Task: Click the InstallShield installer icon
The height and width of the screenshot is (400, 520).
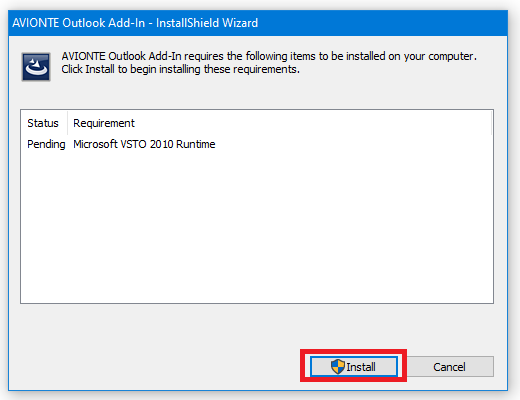Action: [x=36, y=67]
